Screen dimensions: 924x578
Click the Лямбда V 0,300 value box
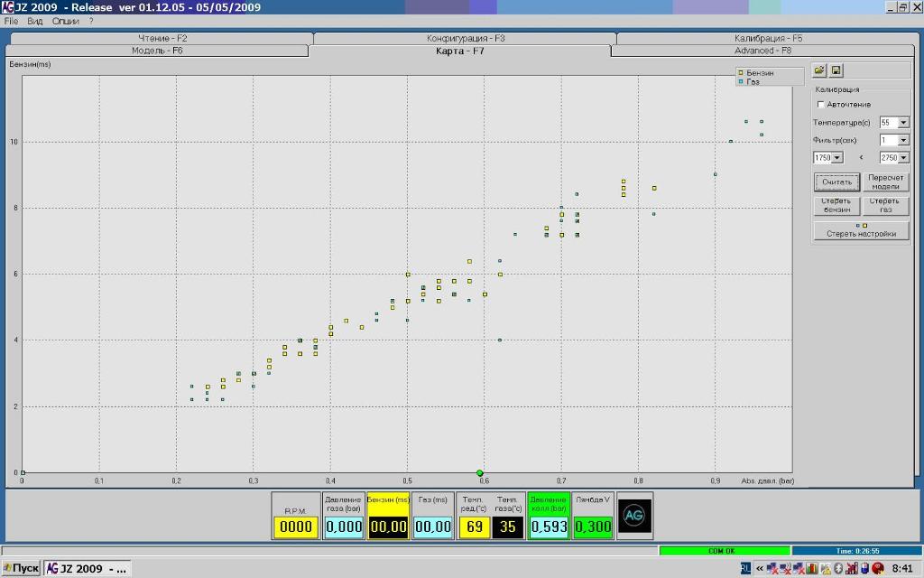coord(593,527)
